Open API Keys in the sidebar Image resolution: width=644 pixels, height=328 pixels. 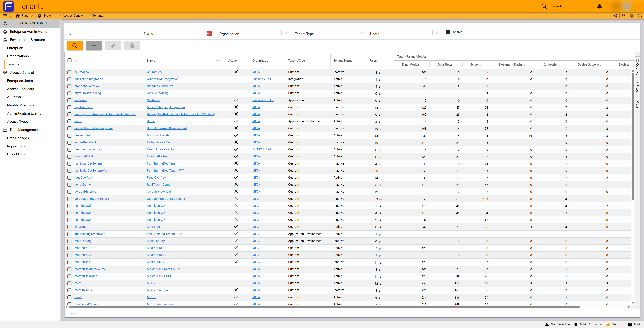click(x=14, y=97)
